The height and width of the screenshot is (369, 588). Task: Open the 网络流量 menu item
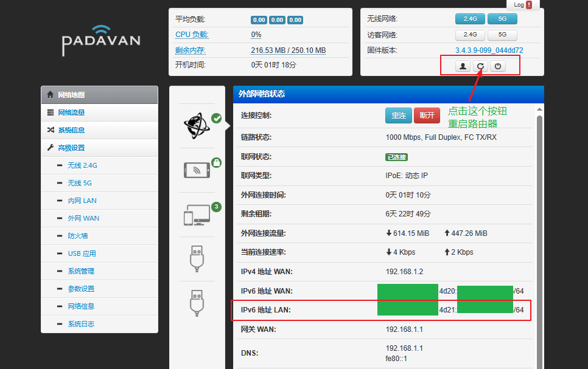[99, 112]
